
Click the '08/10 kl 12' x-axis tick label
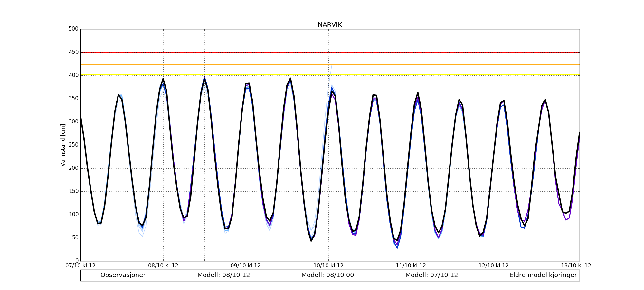pos(163,266)
